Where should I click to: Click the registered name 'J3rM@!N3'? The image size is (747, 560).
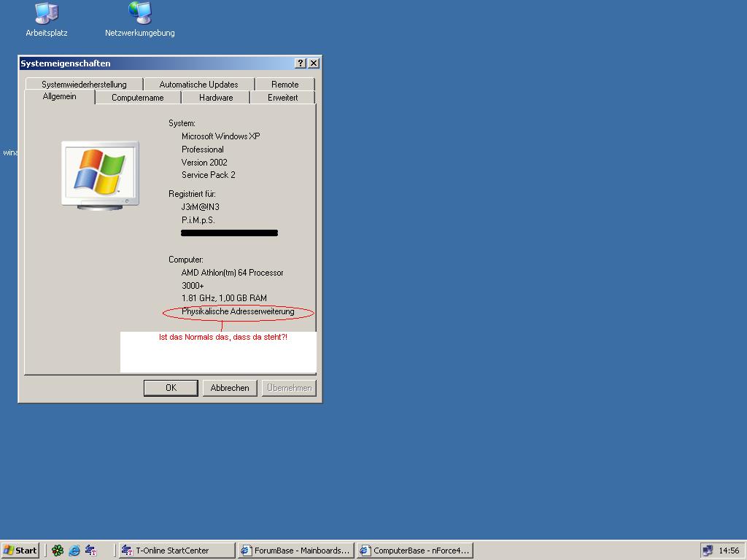200,207
